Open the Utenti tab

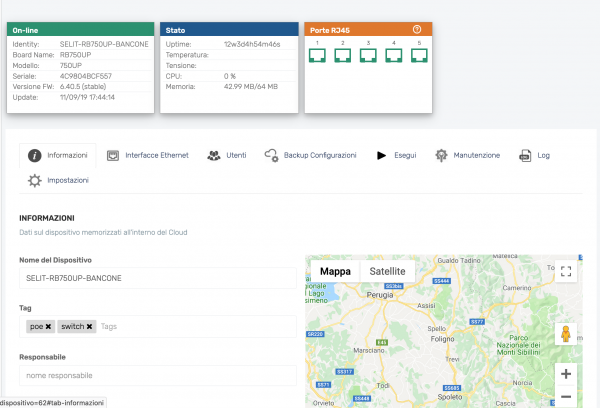coord(227,155)
